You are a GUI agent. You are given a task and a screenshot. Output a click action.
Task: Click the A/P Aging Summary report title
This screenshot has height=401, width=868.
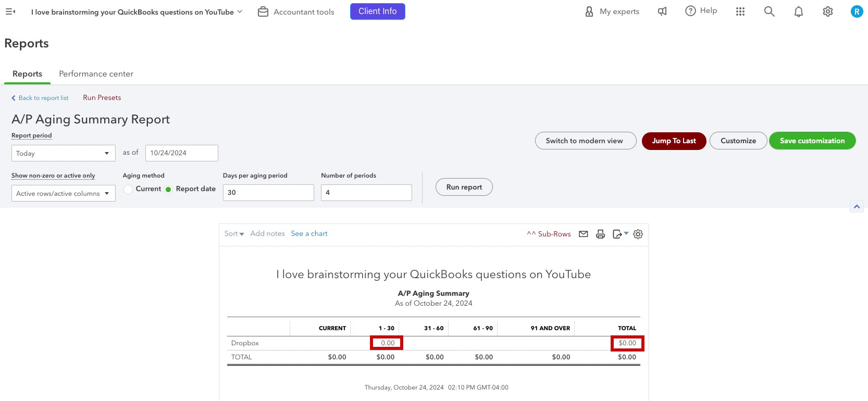433,293
